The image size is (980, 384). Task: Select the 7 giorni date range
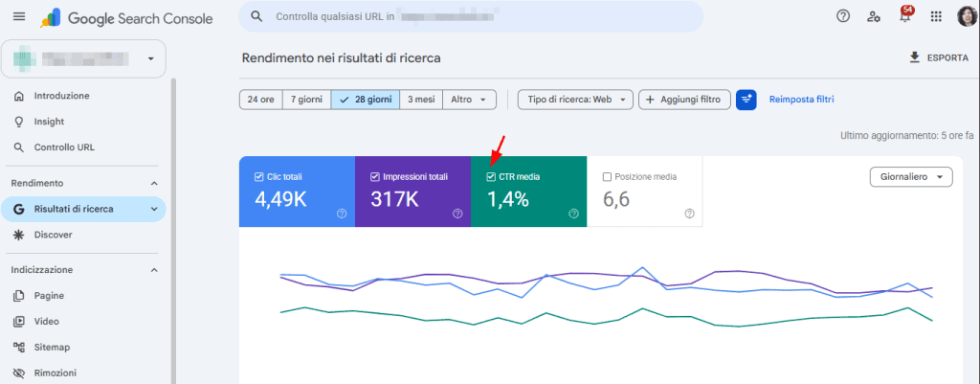(x=306, y=100)
